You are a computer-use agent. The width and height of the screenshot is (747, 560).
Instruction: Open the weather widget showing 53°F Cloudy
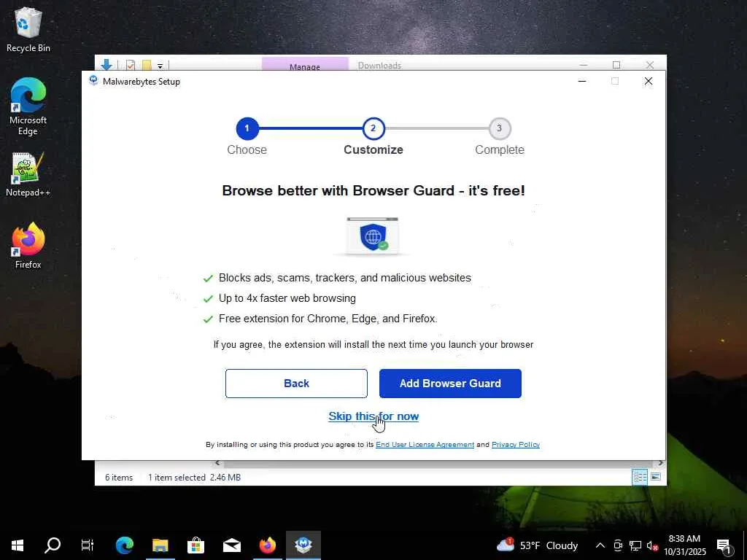pyautogui.click(x=537, y=545)
